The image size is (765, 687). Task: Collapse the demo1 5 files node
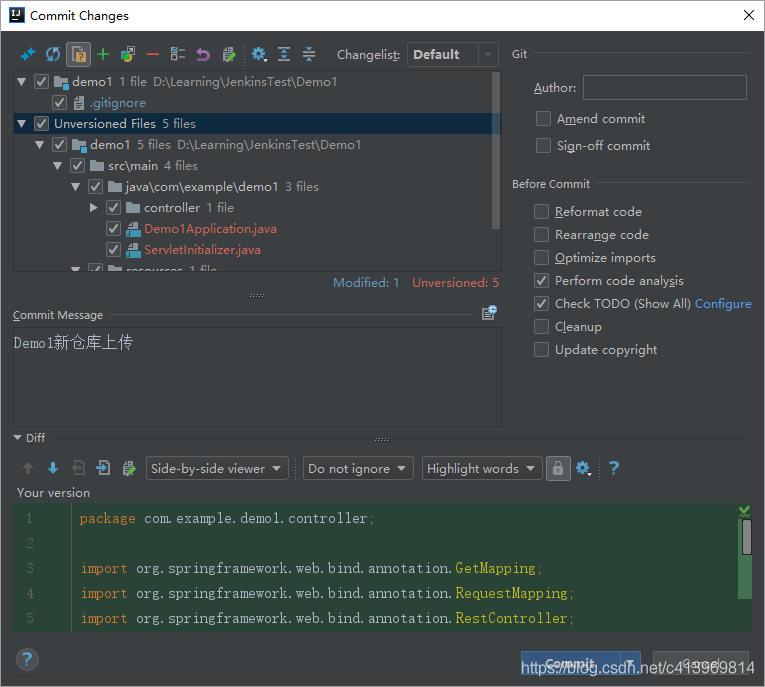click(40, 144)
